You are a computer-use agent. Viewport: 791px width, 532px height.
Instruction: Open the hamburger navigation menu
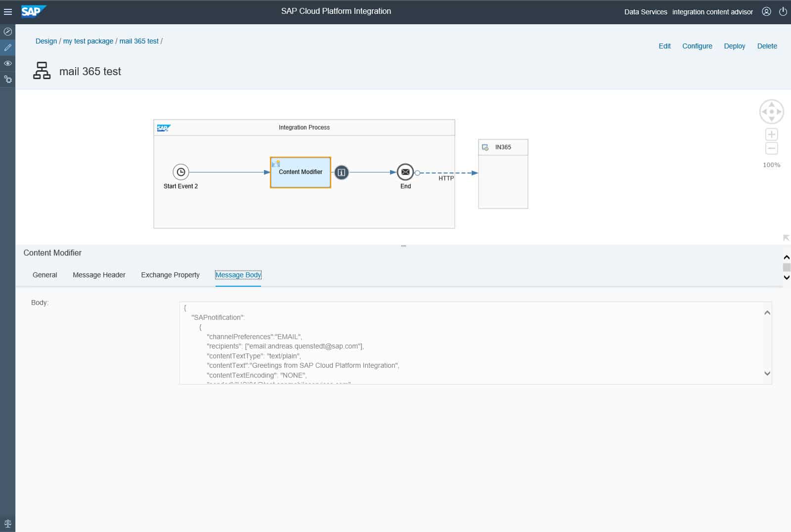[8, 12]
